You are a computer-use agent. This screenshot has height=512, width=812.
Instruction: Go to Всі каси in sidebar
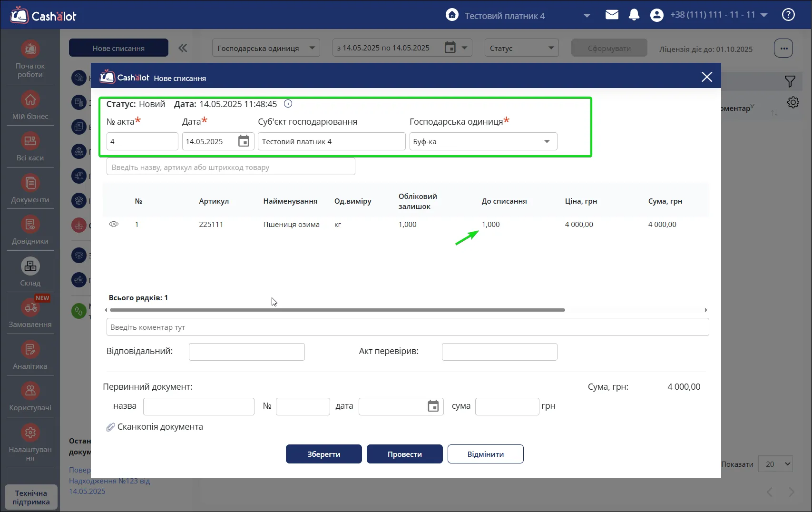click(x=30, y=148)
